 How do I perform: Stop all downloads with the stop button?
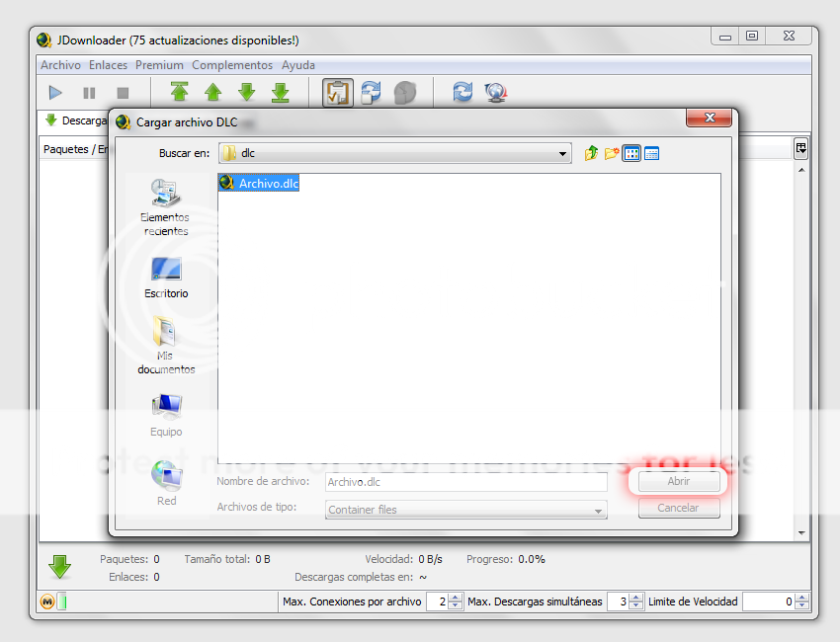[x=123, y=93]
